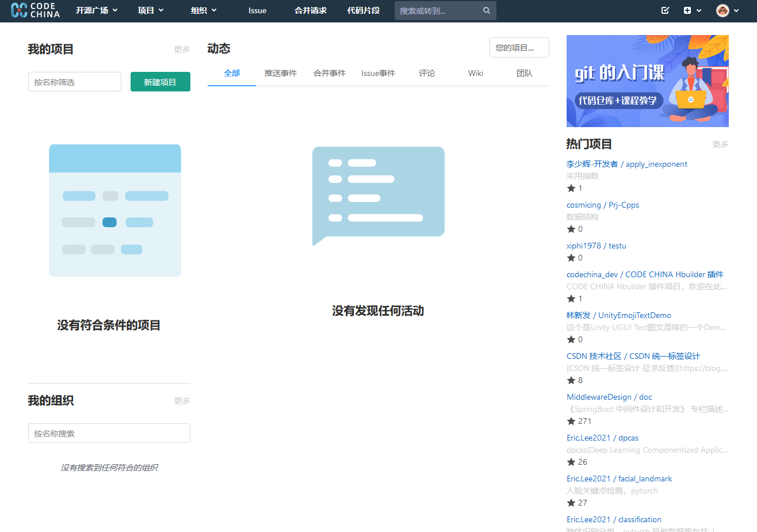
Task: Click star icon under dpcas project
Action: [571, 462]
